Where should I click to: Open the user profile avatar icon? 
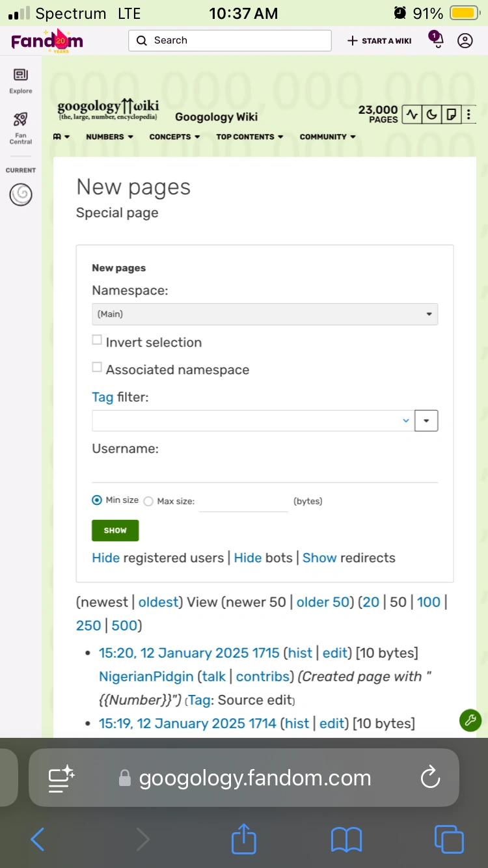[x=465, y=40]
